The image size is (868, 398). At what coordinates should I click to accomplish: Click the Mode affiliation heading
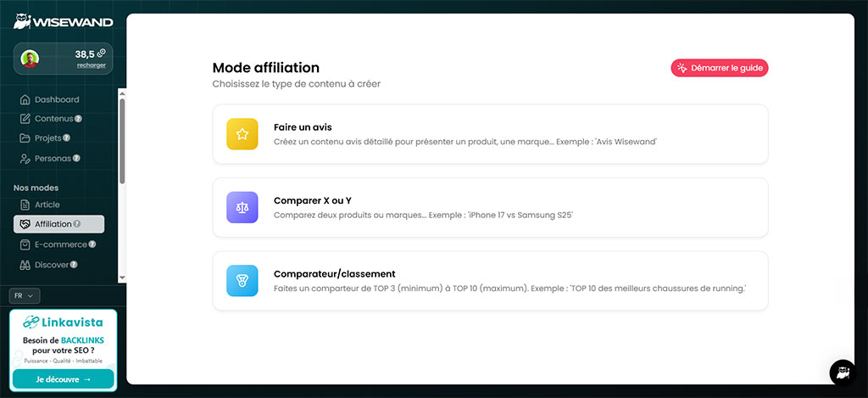(x=265, y=68)
